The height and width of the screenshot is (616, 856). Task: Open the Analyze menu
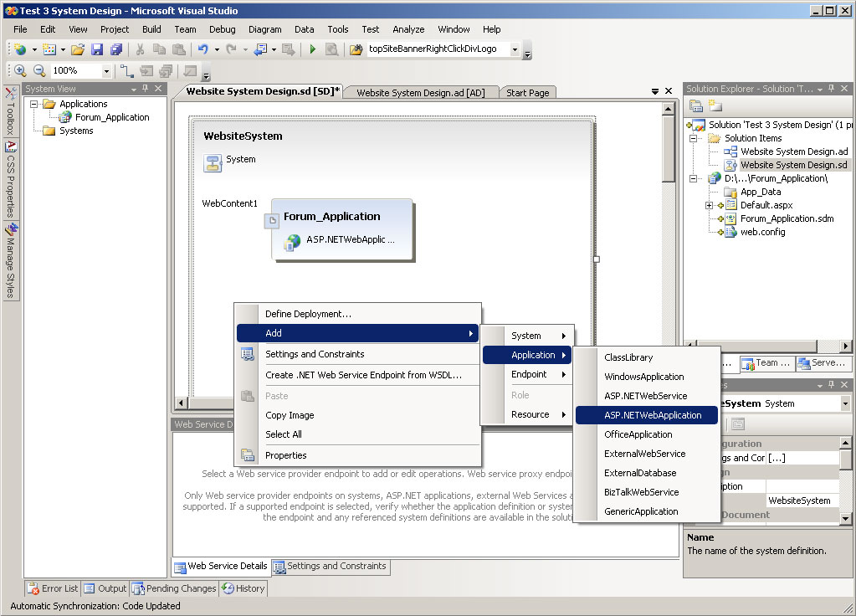pos(408,29)
